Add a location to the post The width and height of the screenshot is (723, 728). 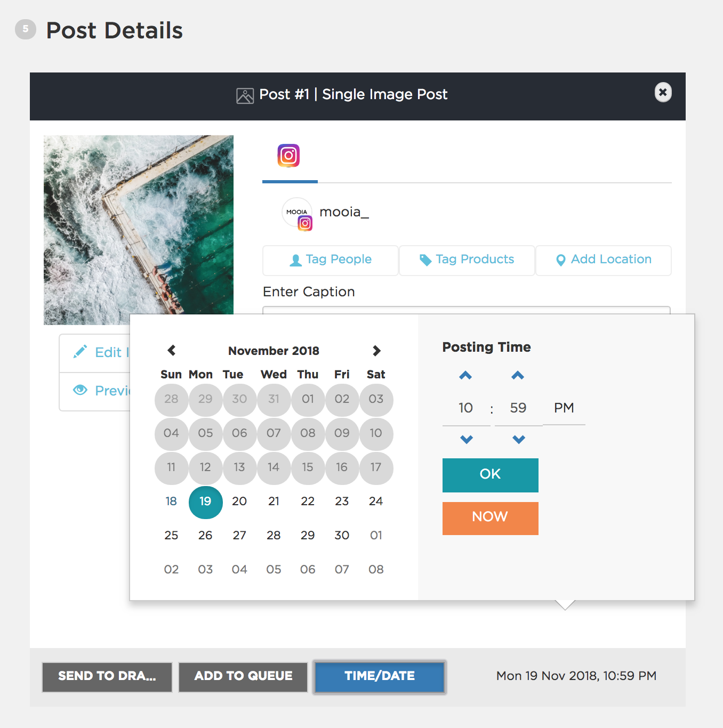(x=604, y=260)
